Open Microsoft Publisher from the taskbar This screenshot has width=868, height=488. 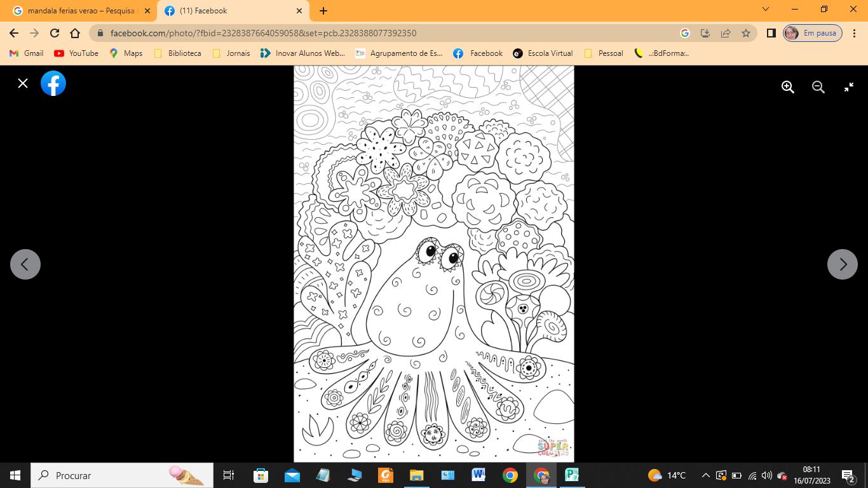(572, 475)
